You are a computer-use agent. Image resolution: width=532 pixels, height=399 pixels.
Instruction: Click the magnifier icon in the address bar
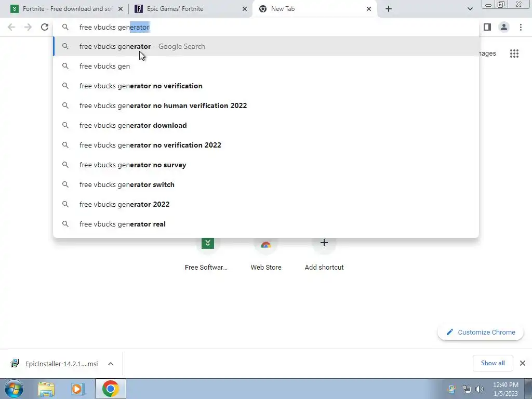point(65,27)
